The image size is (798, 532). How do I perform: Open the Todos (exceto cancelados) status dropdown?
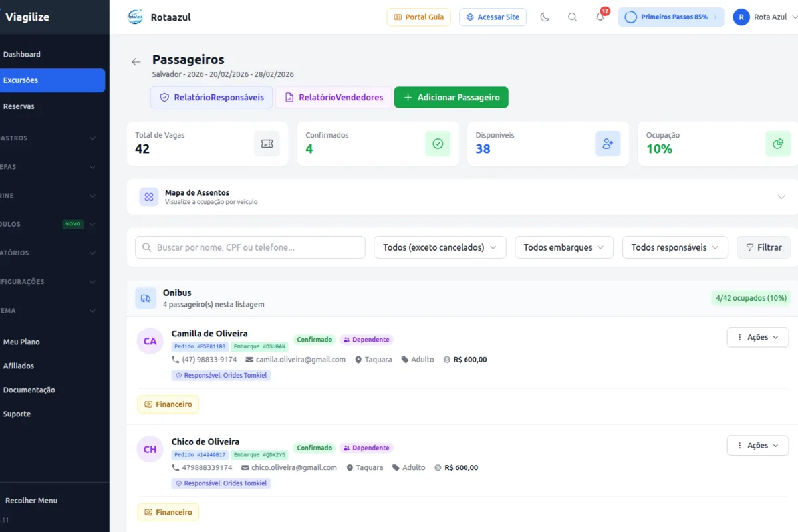tap(440, 247)
